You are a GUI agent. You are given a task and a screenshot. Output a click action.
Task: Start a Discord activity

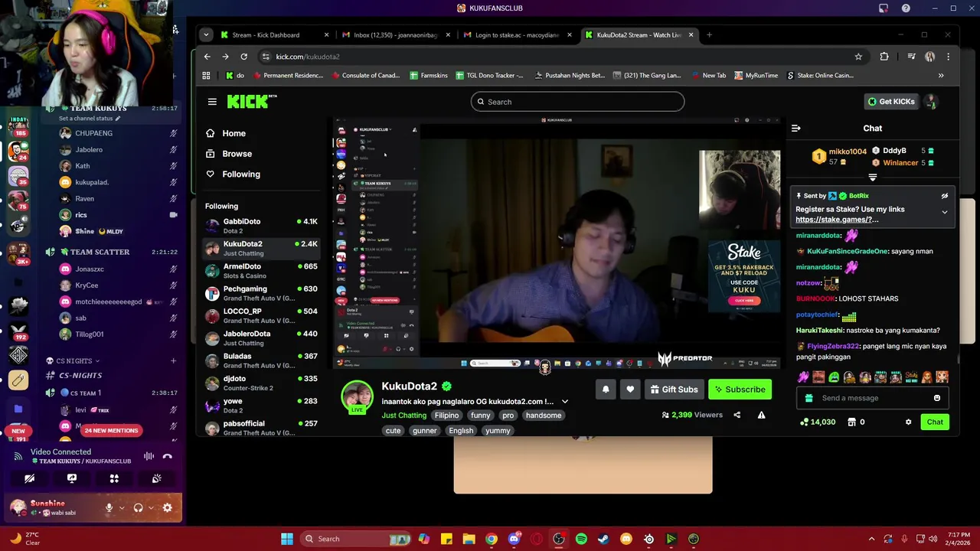point(114,479)
